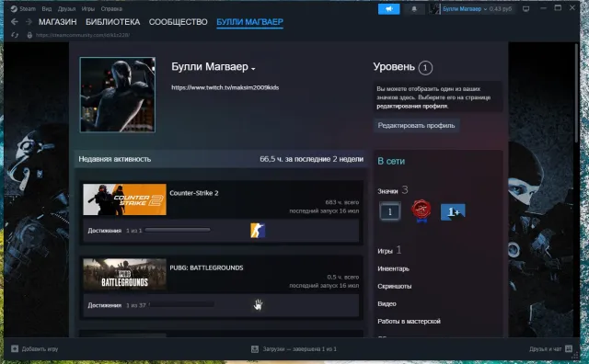Click the friends chat icon

[x=569, y=348]
